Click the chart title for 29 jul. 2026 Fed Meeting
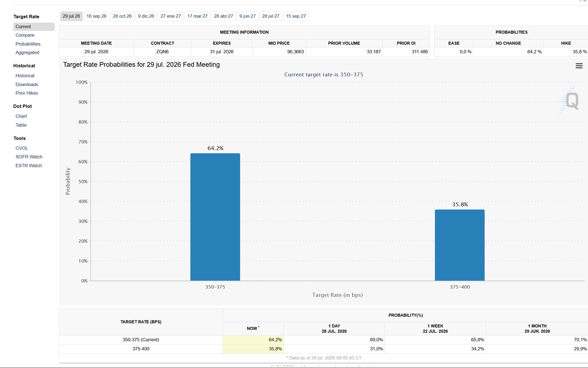Screen dimensions: 588x368 point(142,65)
